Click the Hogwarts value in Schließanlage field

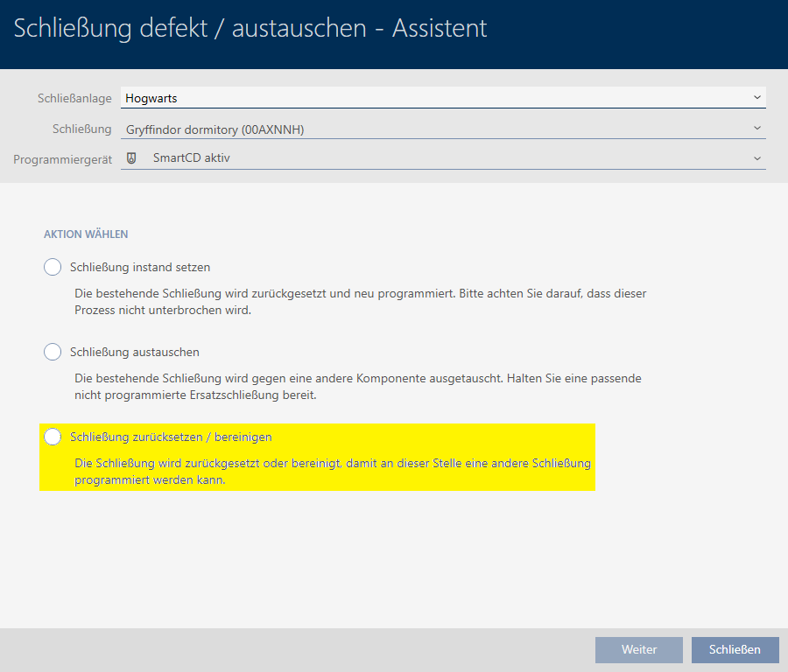pyautogui.click(x=151, y=99)
